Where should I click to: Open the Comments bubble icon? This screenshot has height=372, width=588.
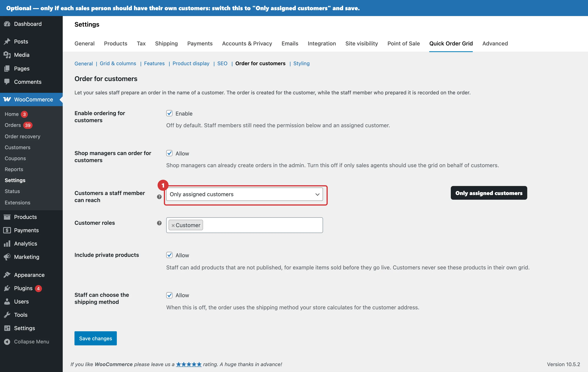7,82
